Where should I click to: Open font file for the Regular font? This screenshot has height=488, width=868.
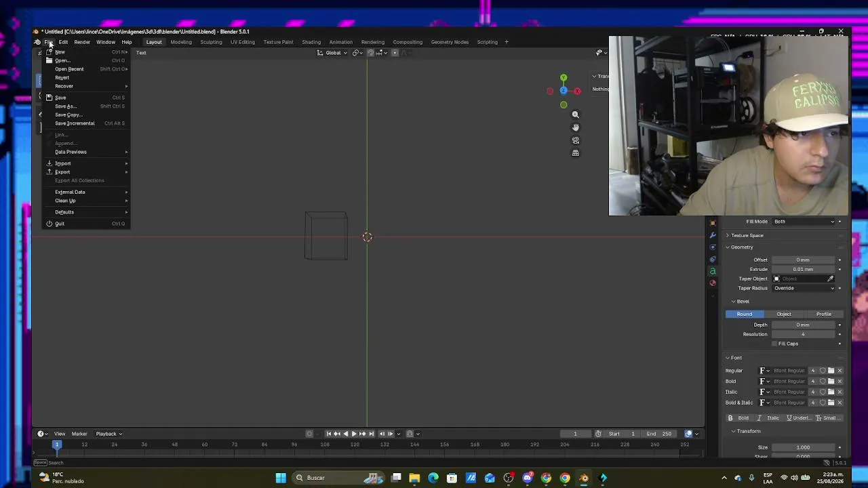pos(831,371)
